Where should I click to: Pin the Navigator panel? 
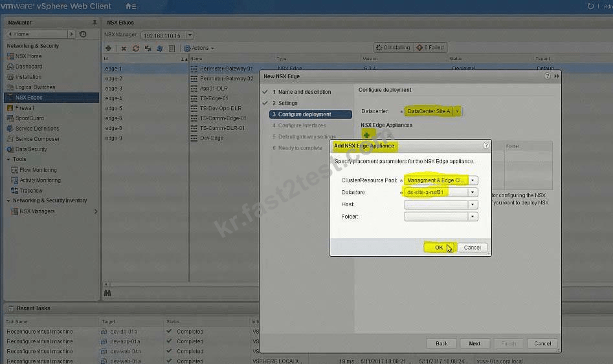pyautogui.click(x=95, y=23)
